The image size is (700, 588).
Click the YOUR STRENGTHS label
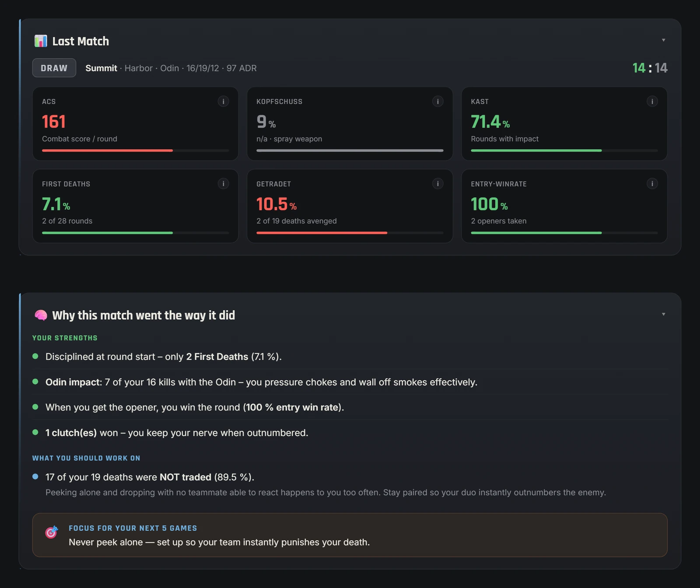click(x=65, y=338)
